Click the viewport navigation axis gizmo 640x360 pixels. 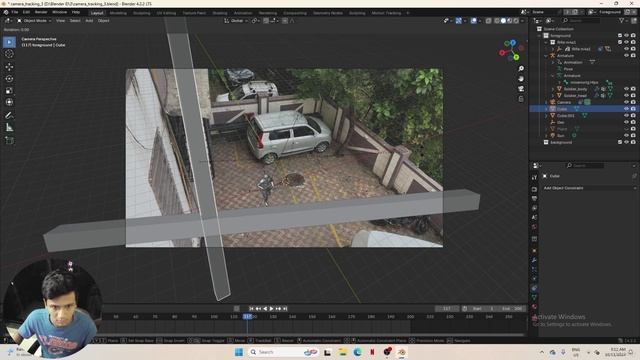coord(511,51)
